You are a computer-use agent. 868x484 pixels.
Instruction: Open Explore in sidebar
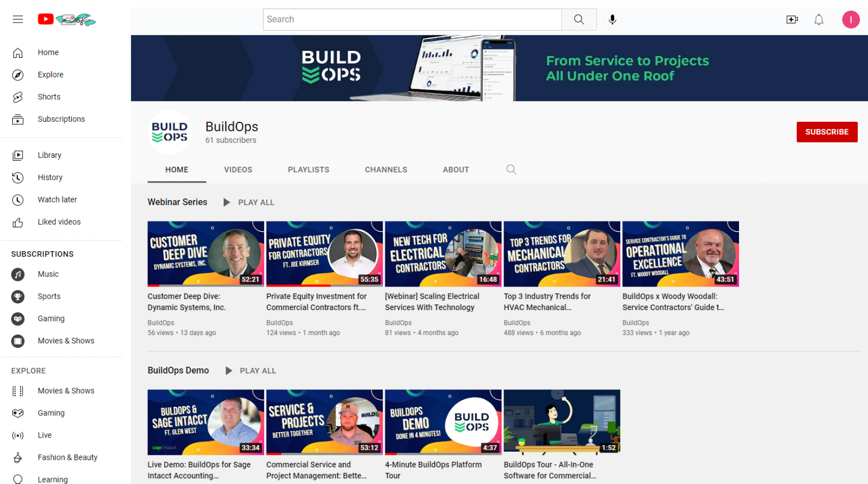click(62, 75)
